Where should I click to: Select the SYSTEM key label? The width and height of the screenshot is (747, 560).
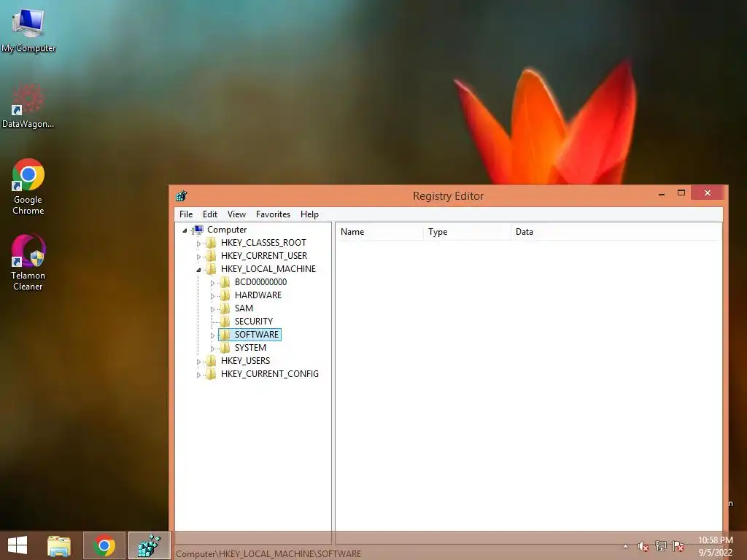250,348
